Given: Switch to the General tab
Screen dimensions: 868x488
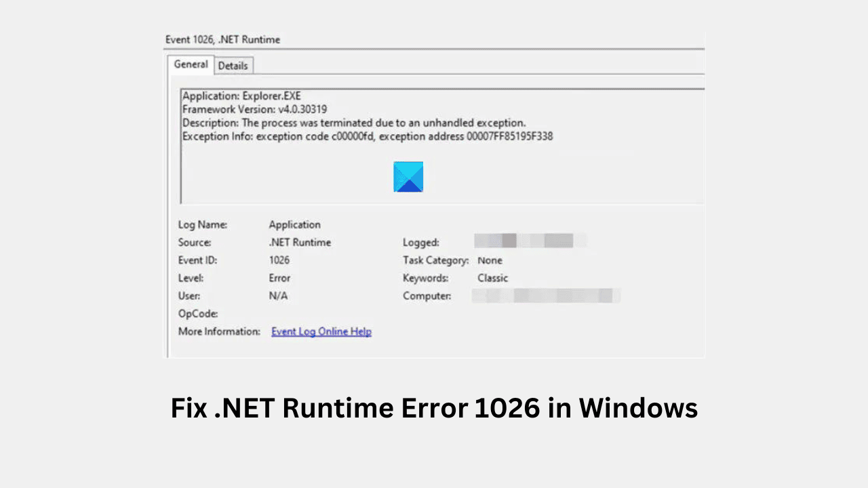Looking at the screenshot, I should 191,64.
